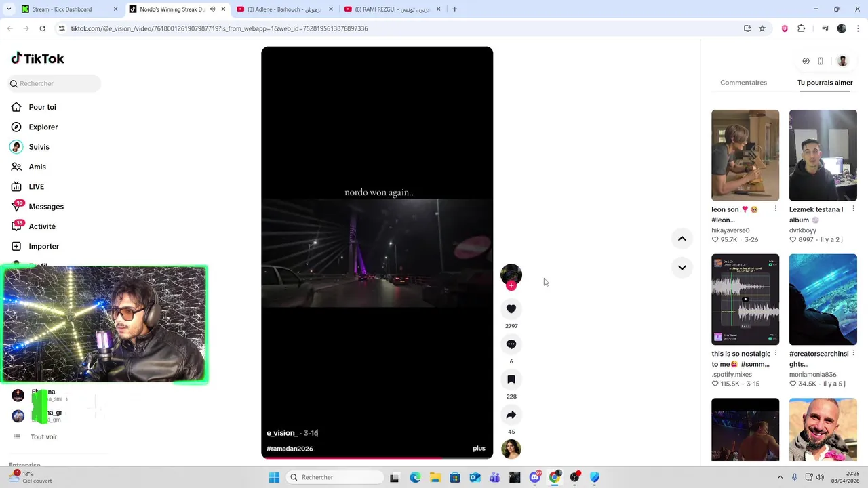Click the Windows taskbar Rechercher box
868x488 pixels.
335,477
